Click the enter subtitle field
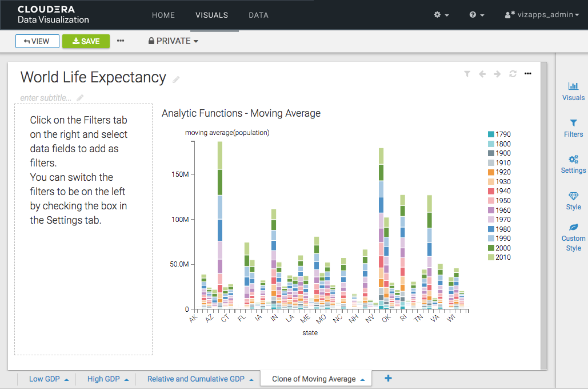The width and height of the screenshot is (588, 389). 46,98
